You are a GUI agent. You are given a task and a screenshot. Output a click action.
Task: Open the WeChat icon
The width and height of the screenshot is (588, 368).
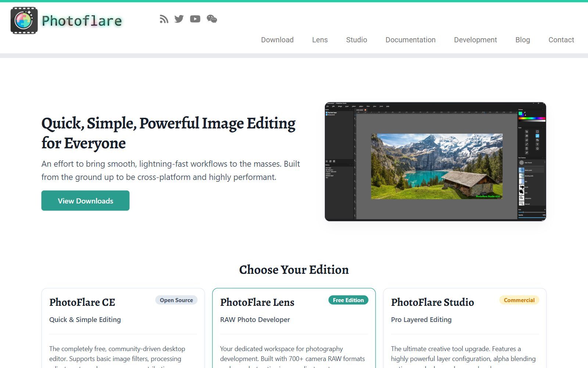tap(212, 19)
